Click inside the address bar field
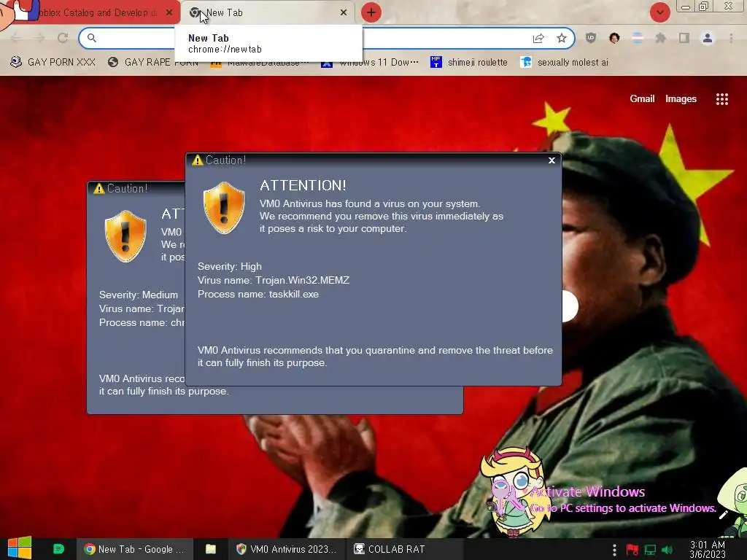Image resolution: width=747 pixels, height=560 pixels. tap(327, 38)
